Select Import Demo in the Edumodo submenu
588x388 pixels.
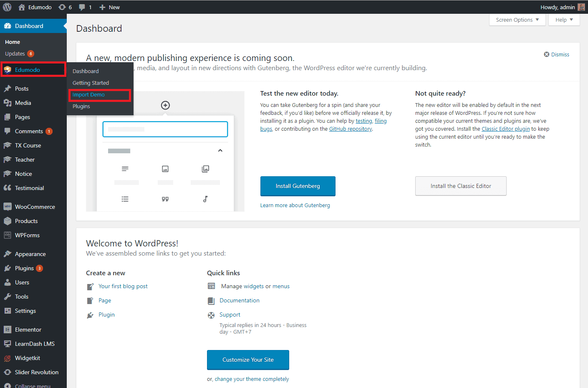point(88,95)
